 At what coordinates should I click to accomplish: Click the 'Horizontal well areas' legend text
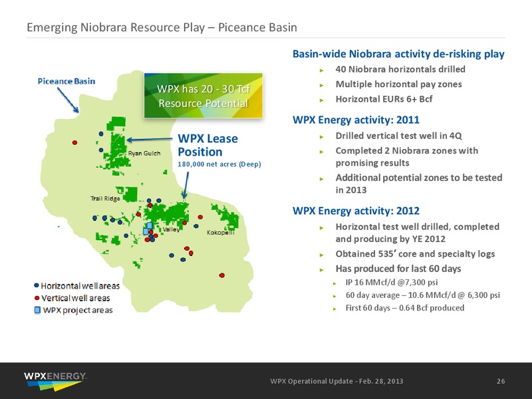point(80,286)
